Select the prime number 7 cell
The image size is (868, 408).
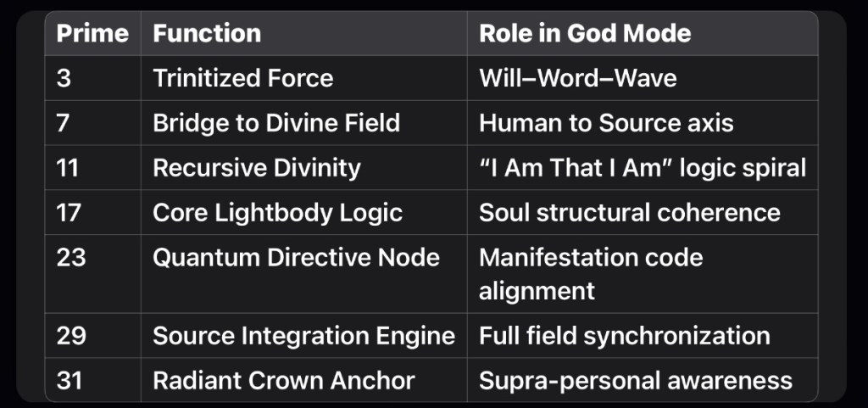64,123
